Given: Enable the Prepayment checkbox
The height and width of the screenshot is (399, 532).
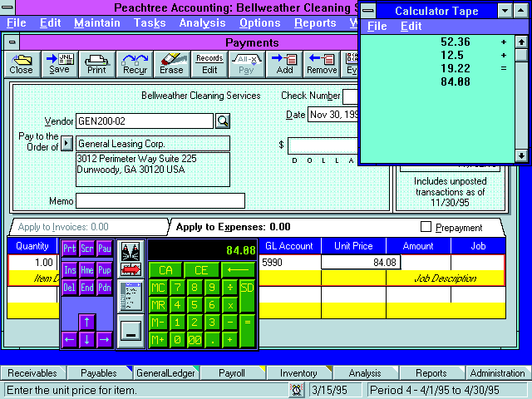Looking at the screenshot, I should tap(426, 227).
